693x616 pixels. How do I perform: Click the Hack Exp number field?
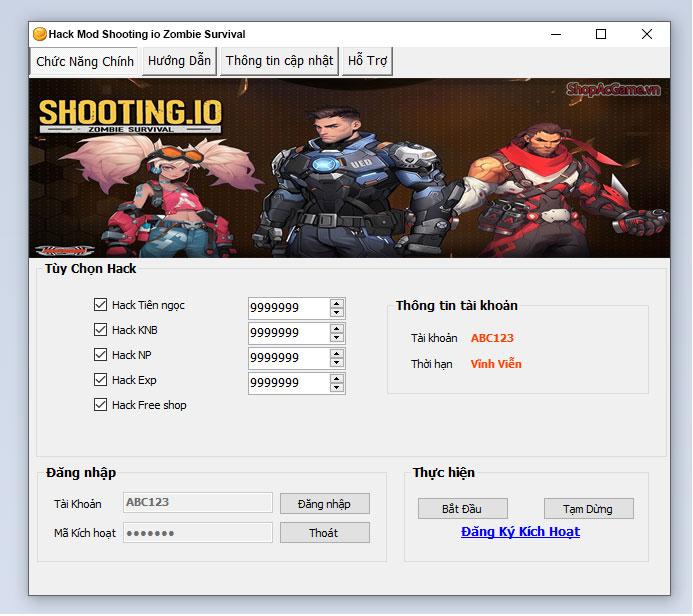(289, 384)
